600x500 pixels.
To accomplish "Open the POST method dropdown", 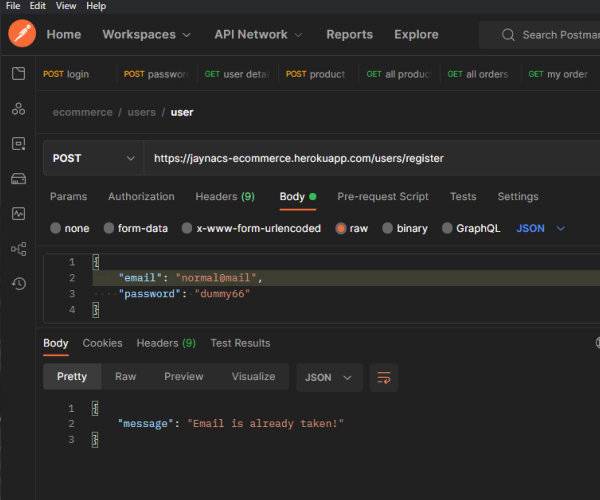I will 93,158.
